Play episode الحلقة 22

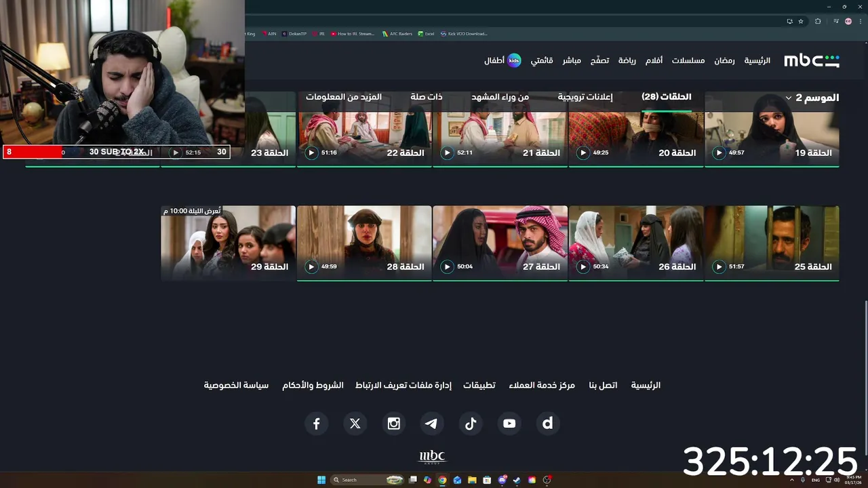point(311,153)
